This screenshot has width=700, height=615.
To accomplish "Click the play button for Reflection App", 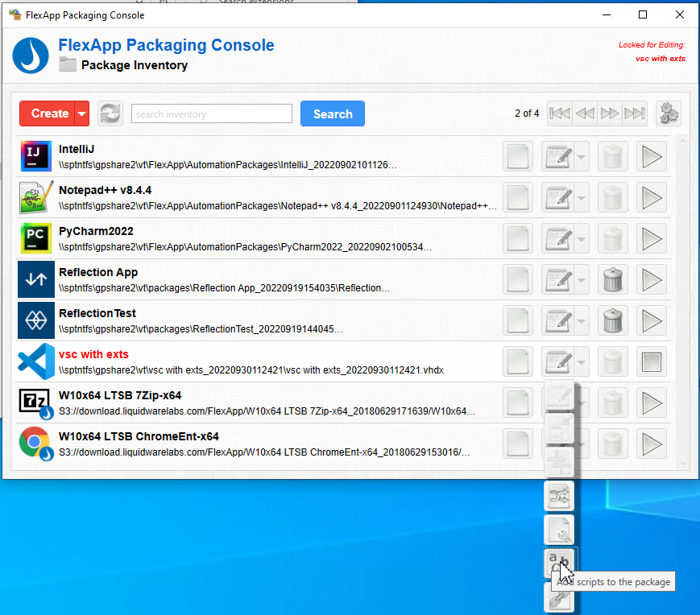I will (x=652, y=279).
